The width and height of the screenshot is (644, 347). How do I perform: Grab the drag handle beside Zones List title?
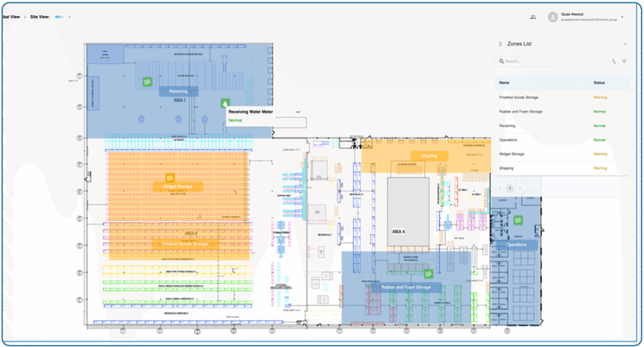point(501,44)
